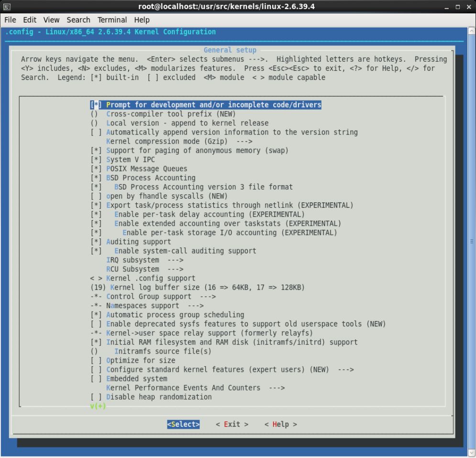
Task: Toggle Disable heap randomization option
Action: pyautogui.click(x=151, y=397)
